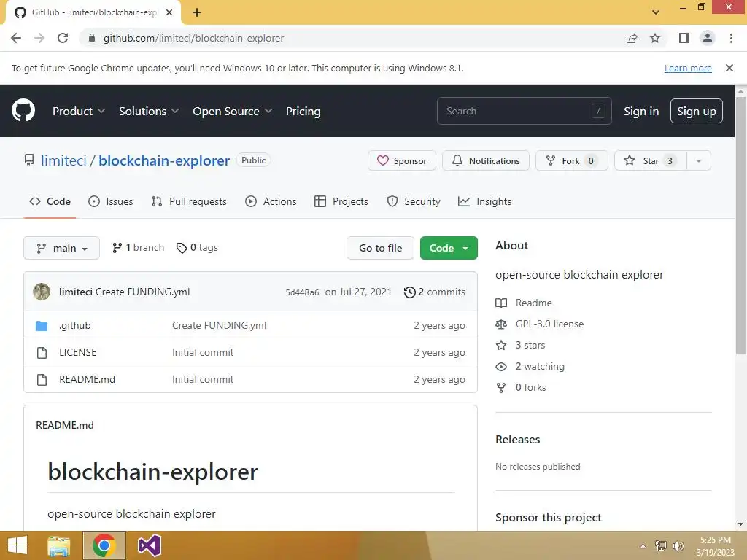View 1 branch link

[x=138, y=248]
